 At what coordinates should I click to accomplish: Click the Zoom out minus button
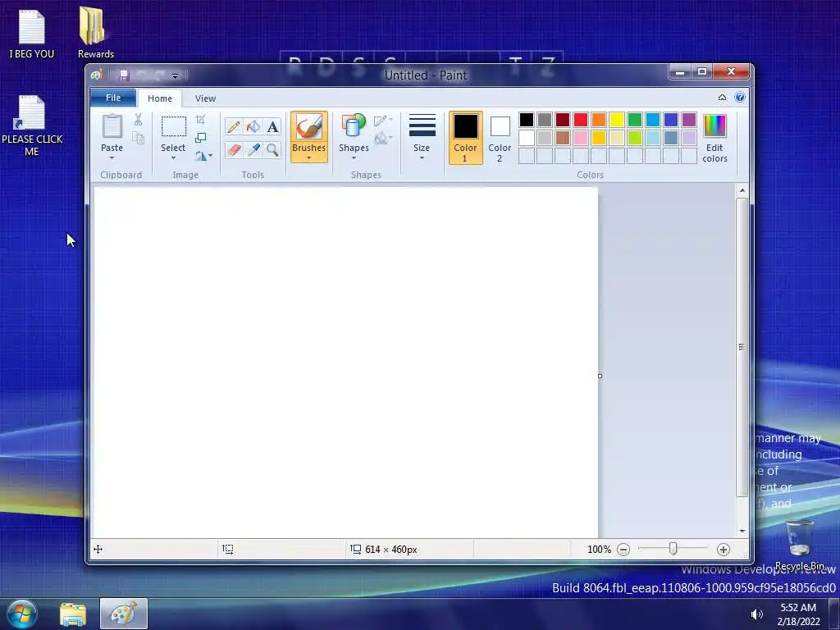[x=623, y=549]
